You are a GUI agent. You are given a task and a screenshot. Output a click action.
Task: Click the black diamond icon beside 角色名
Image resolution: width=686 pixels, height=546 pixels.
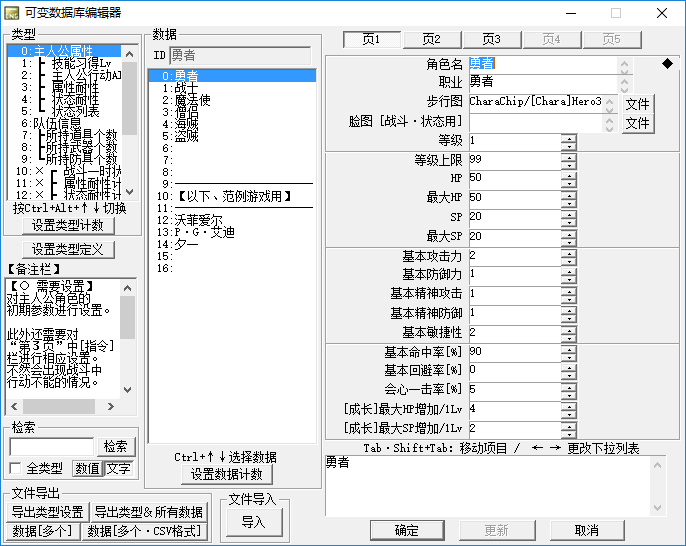point(667,64)
